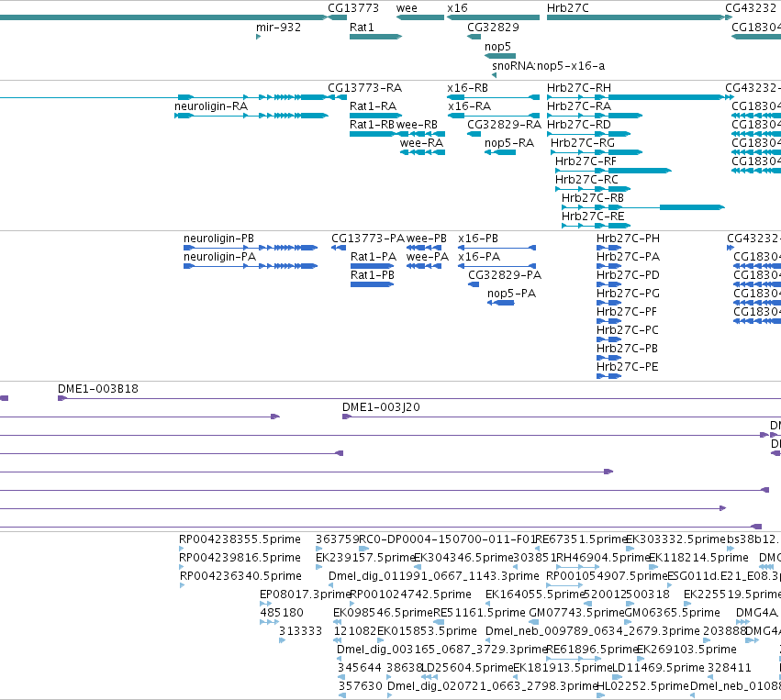Select the Hrb27C-RB transcript label

point(593,199)
